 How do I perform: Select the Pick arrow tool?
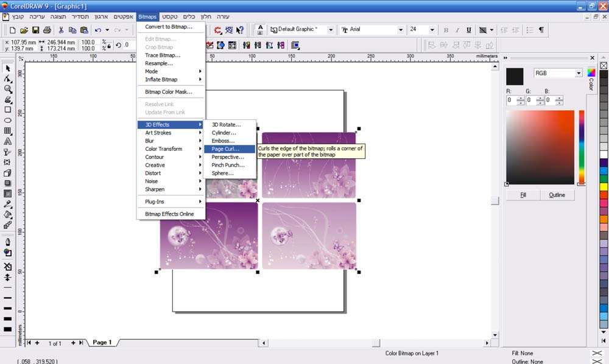click(7, 68)
